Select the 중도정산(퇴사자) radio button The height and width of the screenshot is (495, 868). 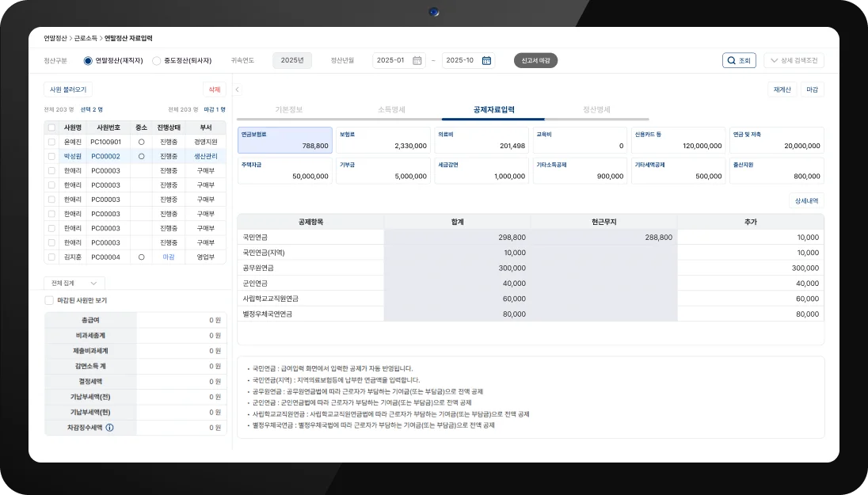click(x=156, y=60)
